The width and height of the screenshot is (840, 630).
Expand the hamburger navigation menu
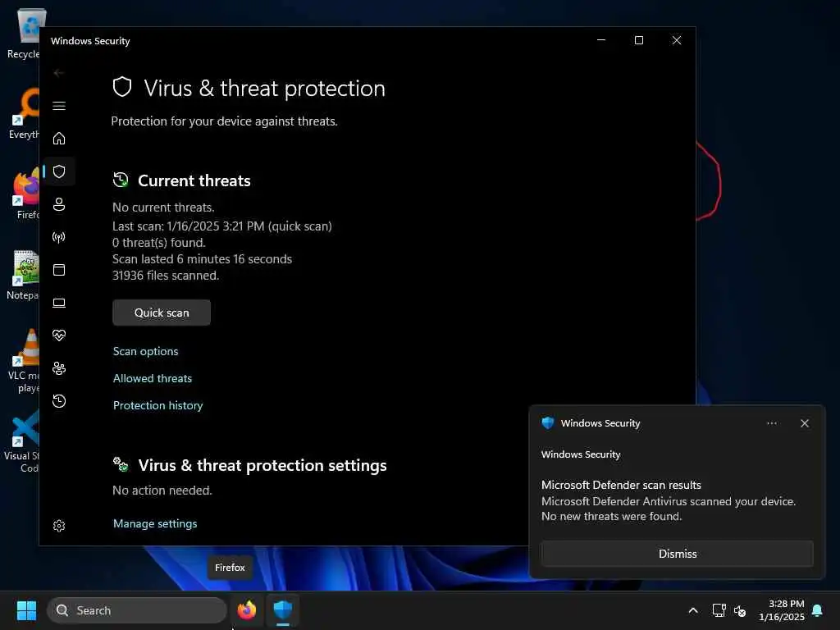coord(59,106)
